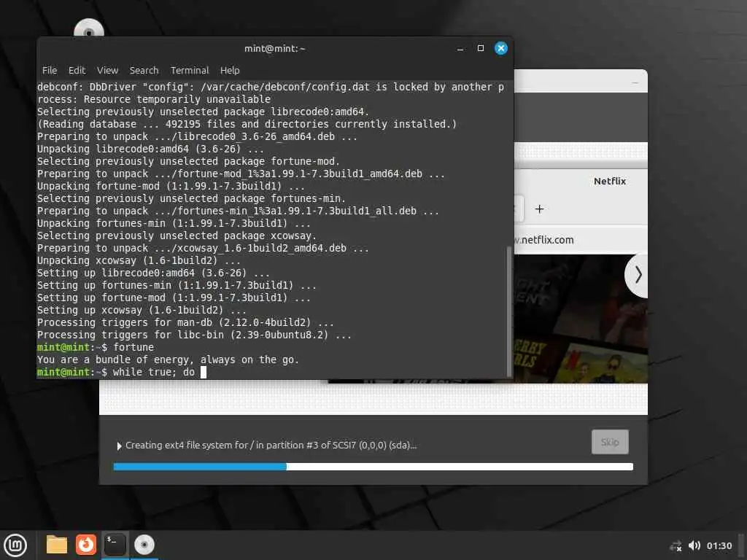Close the mint@mint terminal window
Screen dimensions: 747x560
coord(500,48)
